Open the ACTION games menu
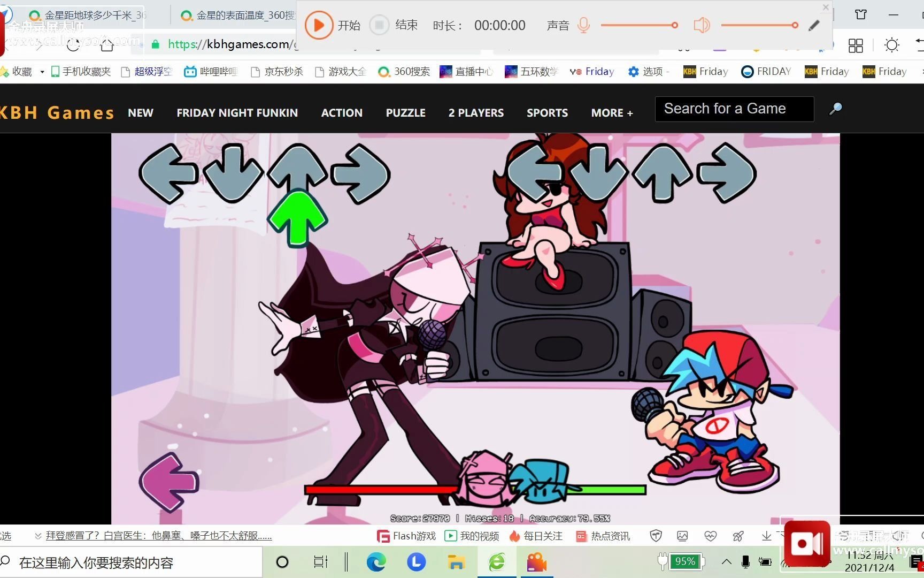The width and height of the screenshot is (924, 578). pos(342,113)
